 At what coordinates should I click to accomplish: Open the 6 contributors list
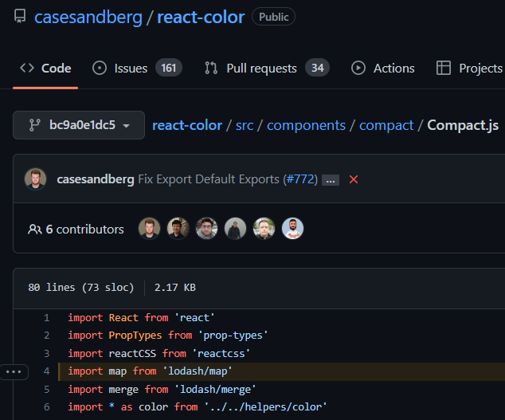pos(84,230)
